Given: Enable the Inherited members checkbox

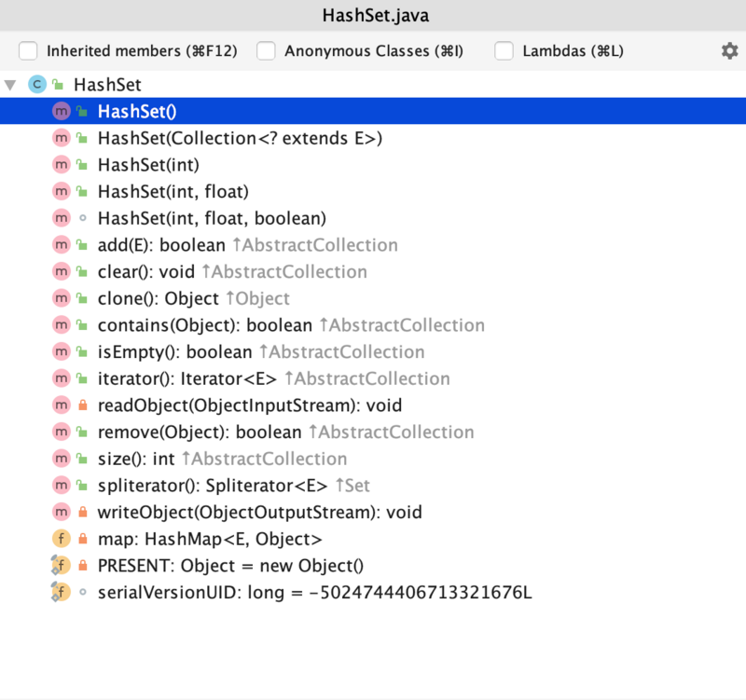Looking at the screenshot, I should 28,51.
